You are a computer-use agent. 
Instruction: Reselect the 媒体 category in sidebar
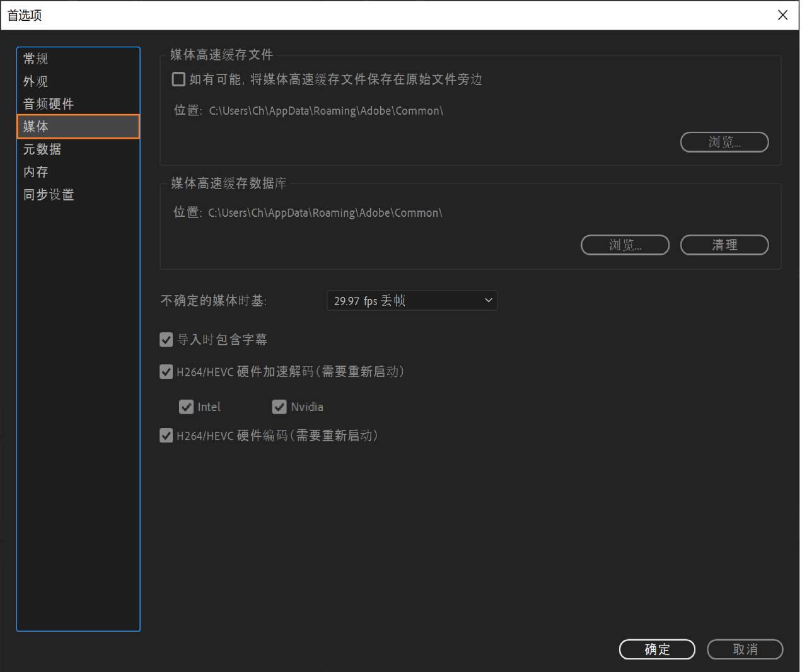35,126
